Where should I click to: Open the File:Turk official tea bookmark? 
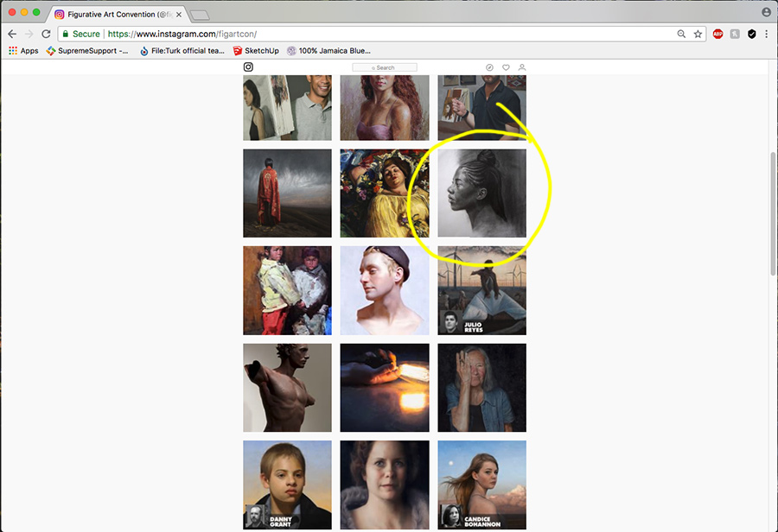(182, 51)
